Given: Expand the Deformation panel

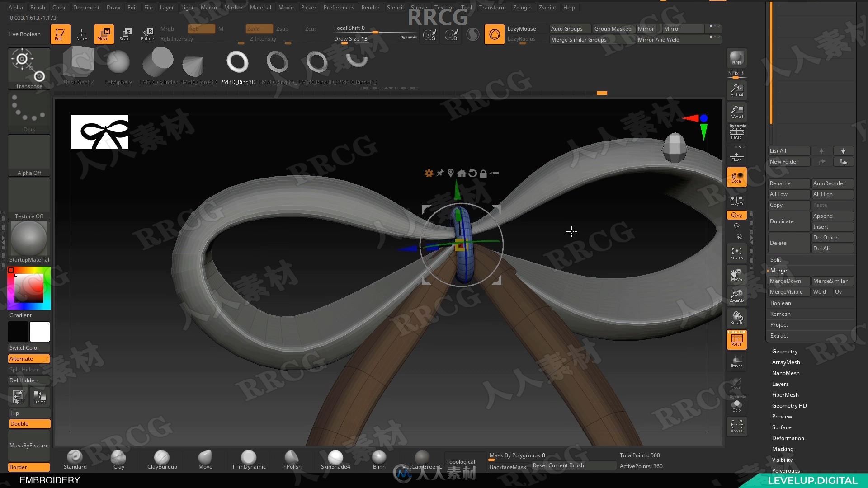Looking at the screenshot, I should 788,438.
